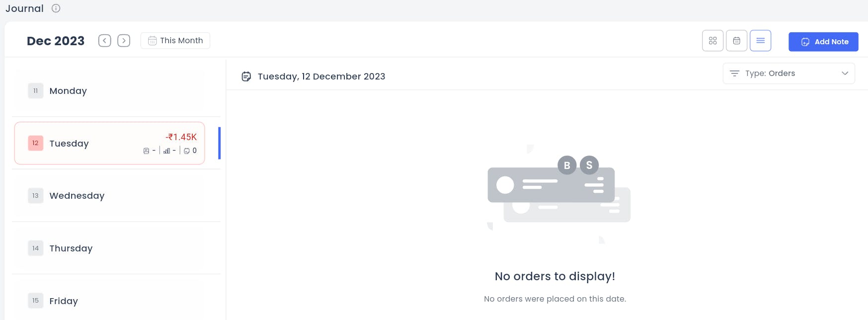Switch to list view icon
The width and height of the screenshot is (868, 320).
[760, 41]
